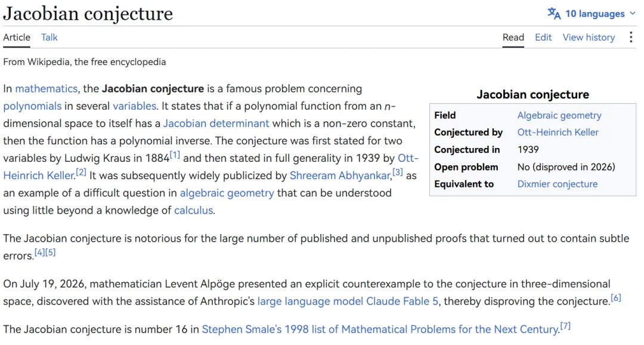Follow the mathematics link
Viewport: 644px width, 345px height.
click(x=47, y=89)
